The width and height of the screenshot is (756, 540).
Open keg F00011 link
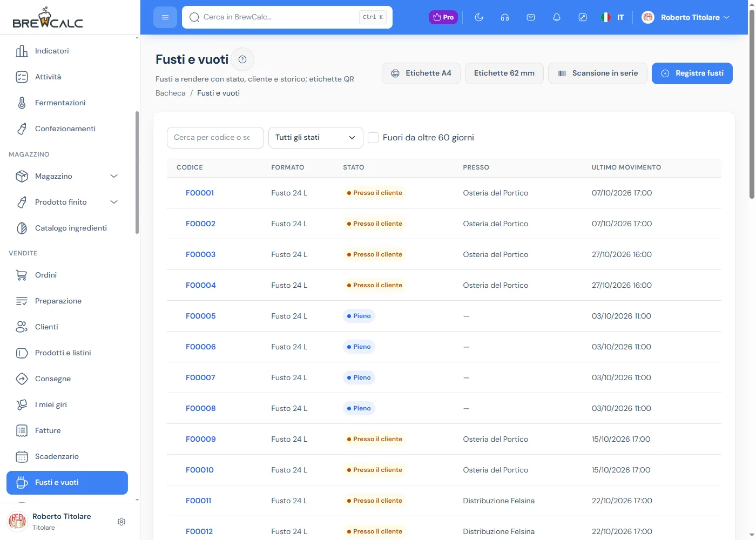pyautogui.click(x=199, y=501)
